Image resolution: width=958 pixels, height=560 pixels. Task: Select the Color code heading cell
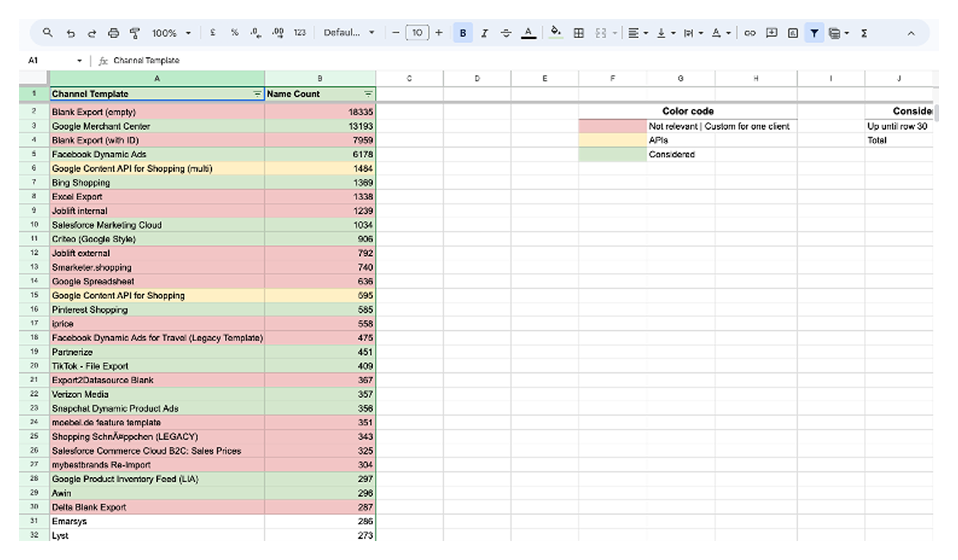point(688,111)
